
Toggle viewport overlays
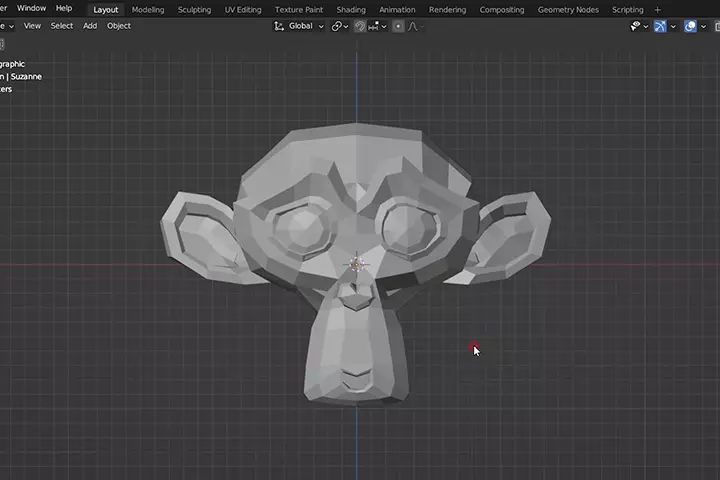pos(690,26)
